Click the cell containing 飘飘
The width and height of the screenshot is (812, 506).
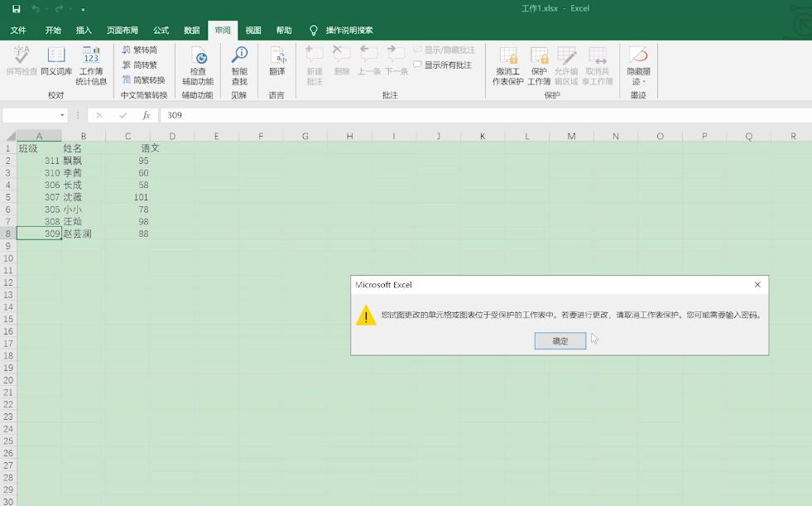click(x=84, y=161)
